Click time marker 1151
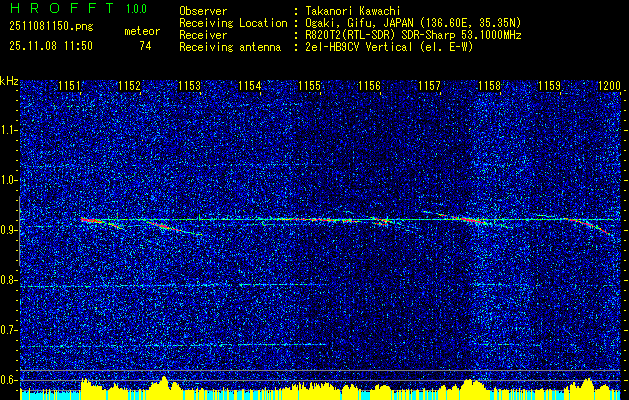629x400 pixels. pos(69,86)
